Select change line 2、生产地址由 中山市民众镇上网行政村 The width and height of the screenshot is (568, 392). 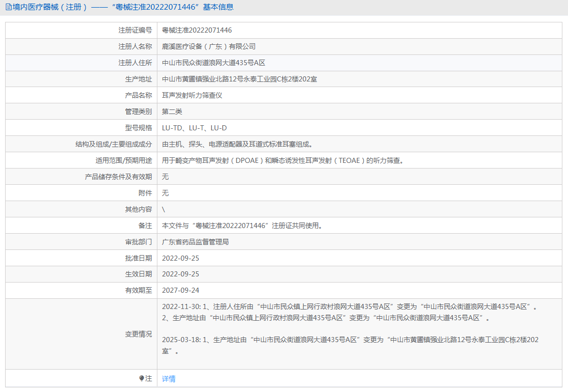click(x=326, y=318)
